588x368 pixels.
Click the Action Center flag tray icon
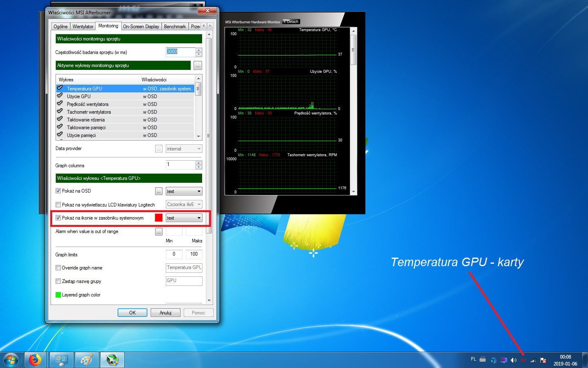click(x=543, y=360)
